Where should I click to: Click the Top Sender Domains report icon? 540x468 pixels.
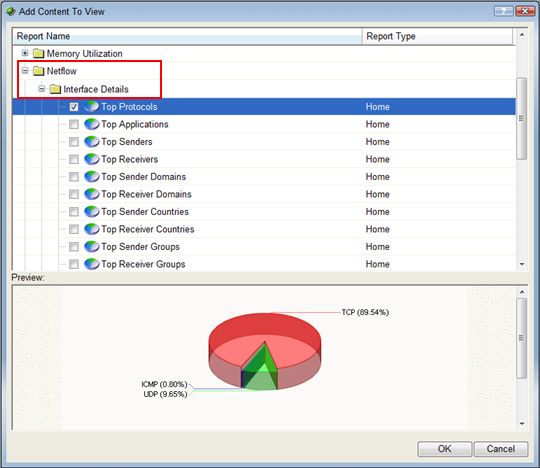(92, 177)
